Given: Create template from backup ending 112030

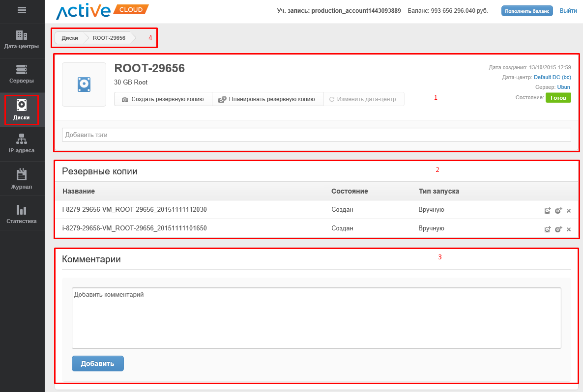Looking at the screenshot, I should (x=558, y=211).
